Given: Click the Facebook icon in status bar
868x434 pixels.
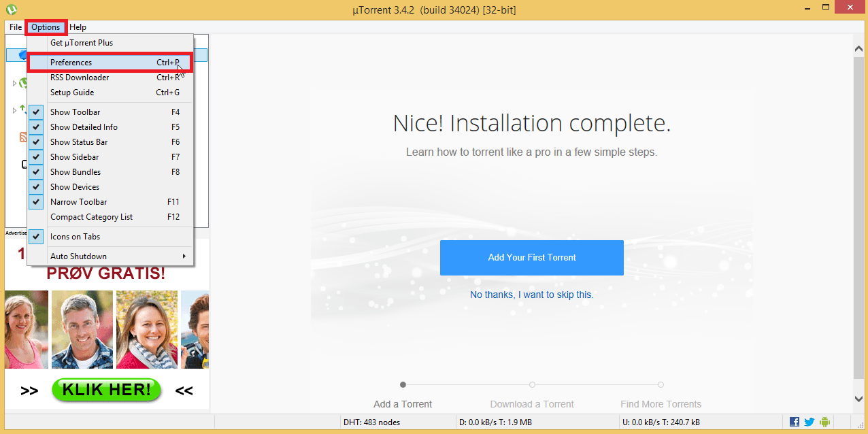Looking at the screenshot, I should click(795, 422).
